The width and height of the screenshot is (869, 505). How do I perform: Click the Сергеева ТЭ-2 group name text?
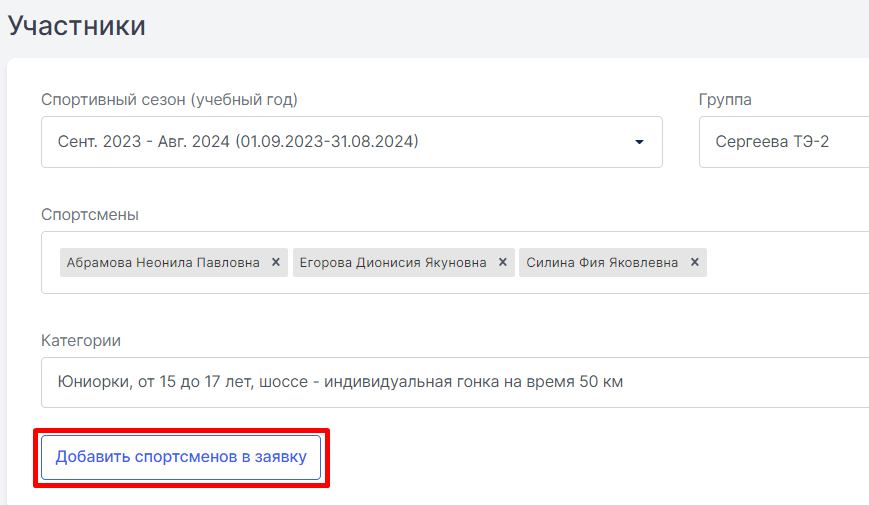(x=772, y=142)
